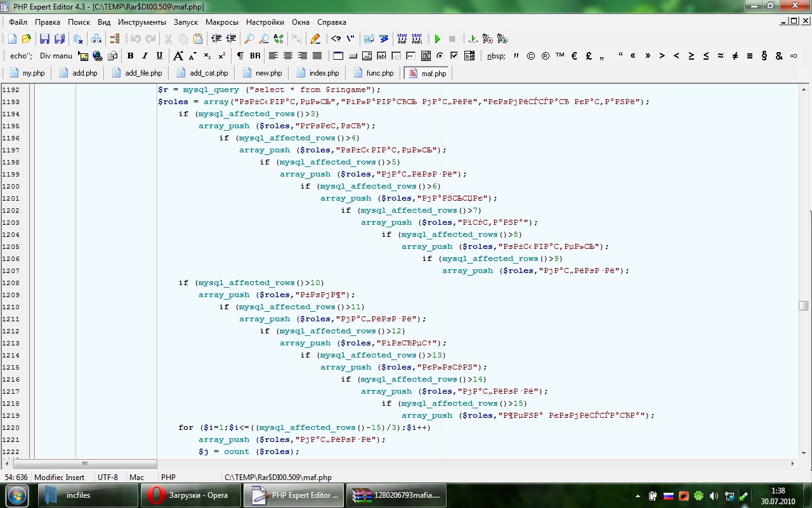Click the center align icon
Image resolution: width=812 pixels, height=508 pixels.
coord(288,56)
